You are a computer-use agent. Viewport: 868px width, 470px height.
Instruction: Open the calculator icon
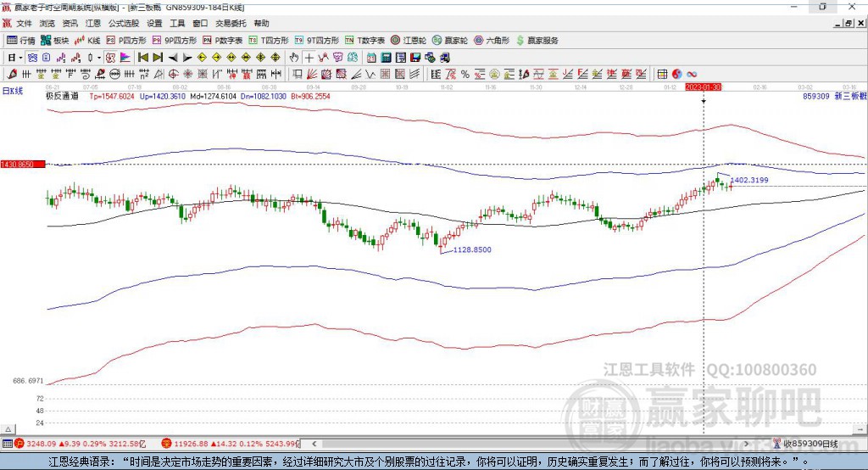coord(386,58)
